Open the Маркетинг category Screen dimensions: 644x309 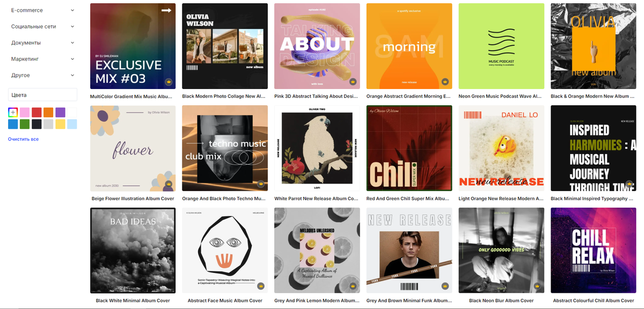[42, 59]
